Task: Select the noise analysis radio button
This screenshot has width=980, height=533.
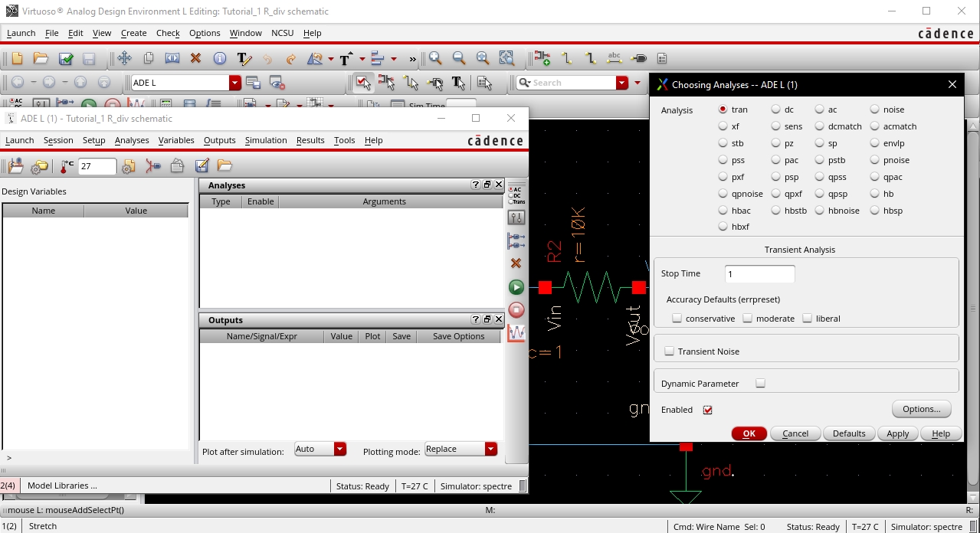Action: click(875, 110)
